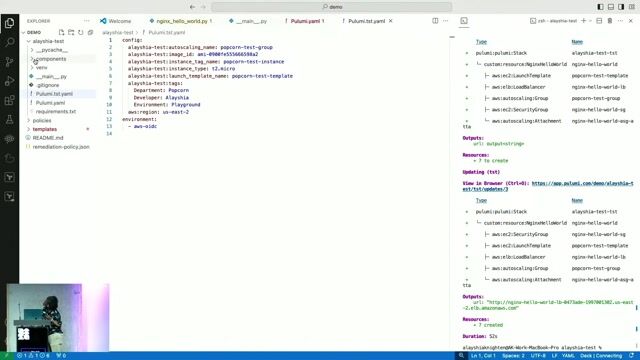
Task: Open the Search view in activity bar
Action: pos(9,42)
